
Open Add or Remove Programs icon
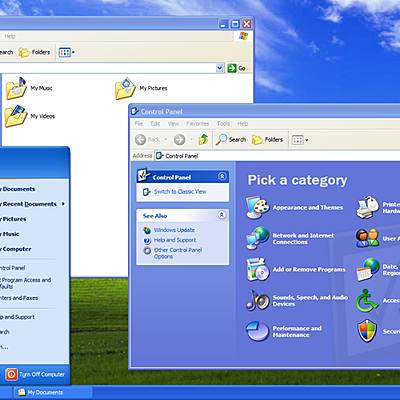coord(257,269)
